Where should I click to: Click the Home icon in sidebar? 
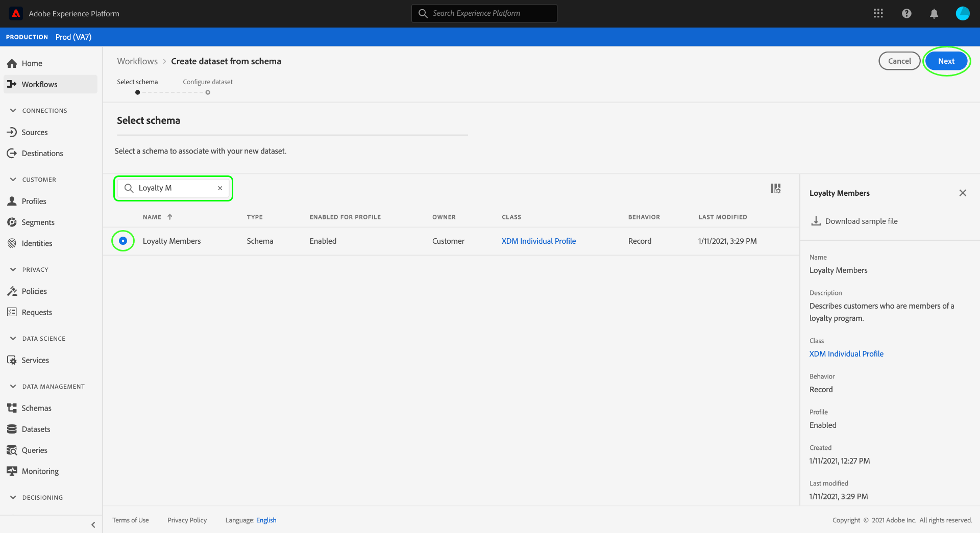(12, 63)
